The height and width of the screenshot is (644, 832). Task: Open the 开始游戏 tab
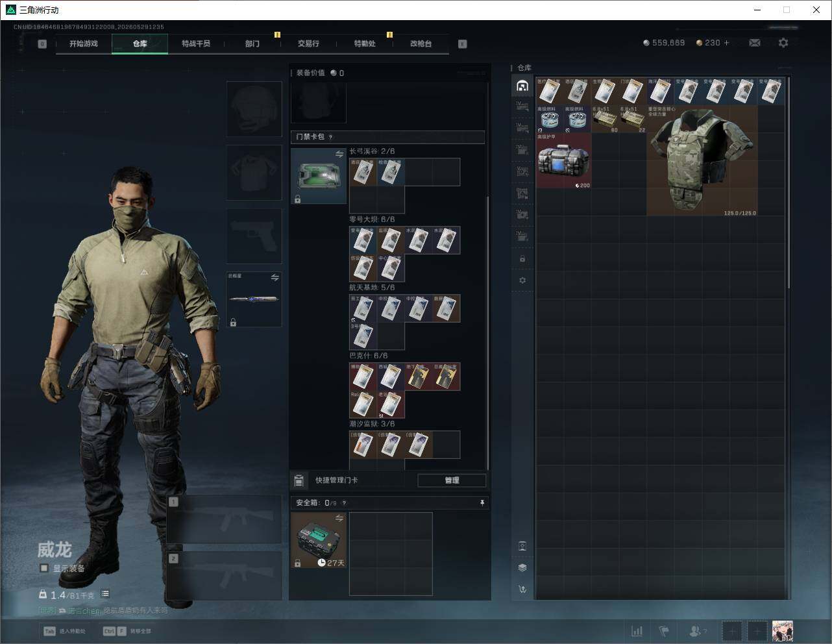coord(84,43)
